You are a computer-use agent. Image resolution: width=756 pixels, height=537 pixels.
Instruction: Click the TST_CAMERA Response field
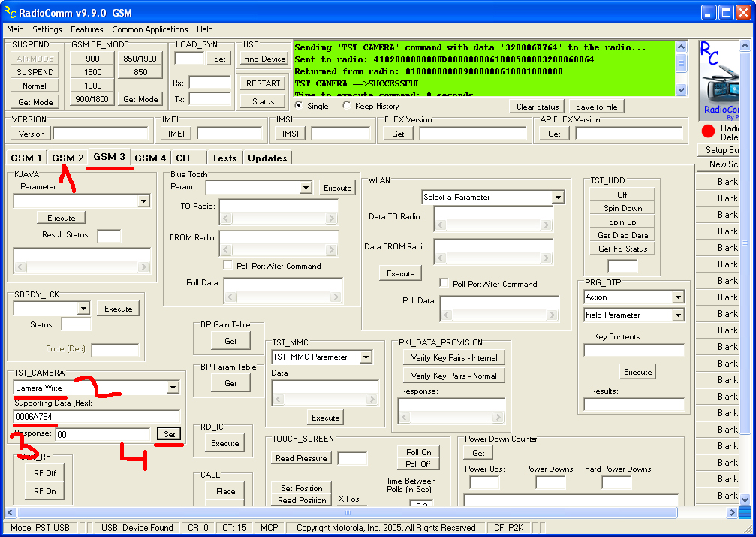(103, 434)
